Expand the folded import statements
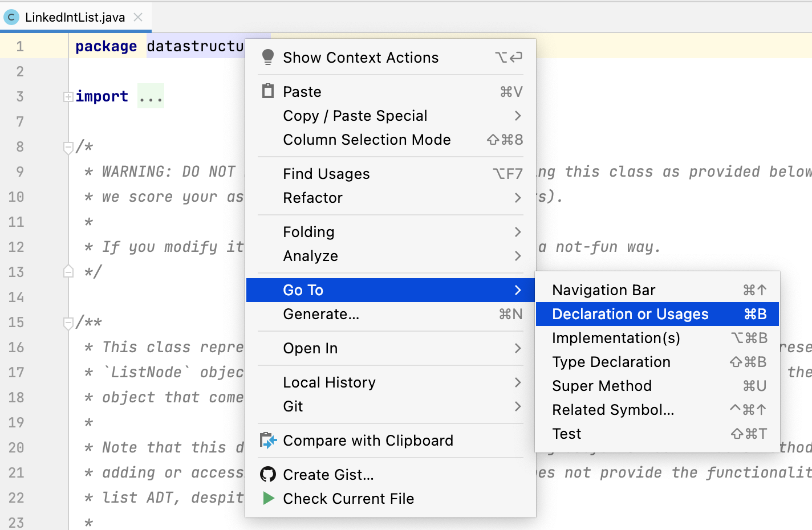Image resolution: width=812 pixels, height=530 pixels. [68, 97]
